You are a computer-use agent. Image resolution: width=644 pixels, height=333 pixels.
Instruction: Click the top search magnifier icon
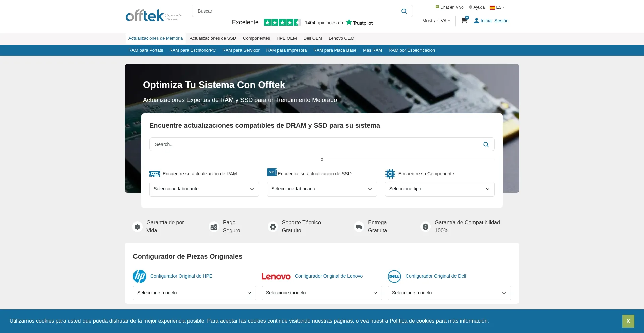point(404,11)
